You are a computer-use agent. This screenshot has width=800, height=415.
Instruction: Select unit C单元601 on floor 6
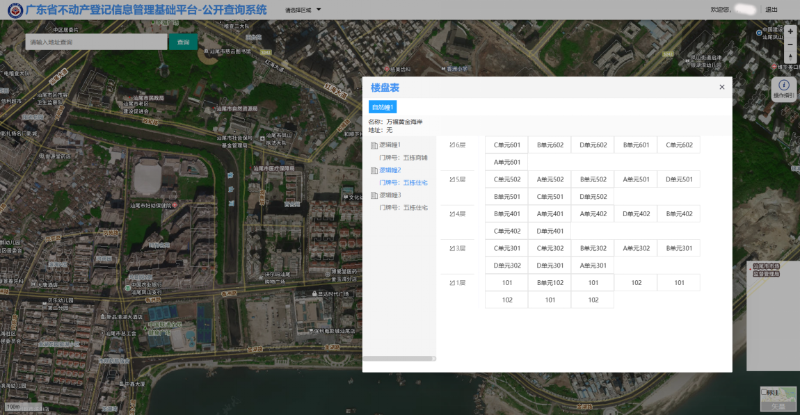click(506, 145)
